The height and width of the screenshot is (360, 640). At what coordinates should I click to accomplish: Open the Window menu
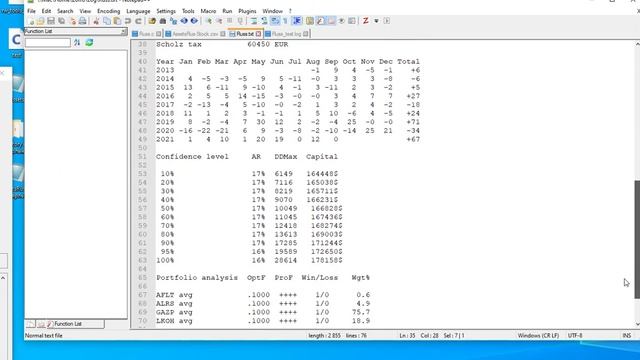pos(272,11)
